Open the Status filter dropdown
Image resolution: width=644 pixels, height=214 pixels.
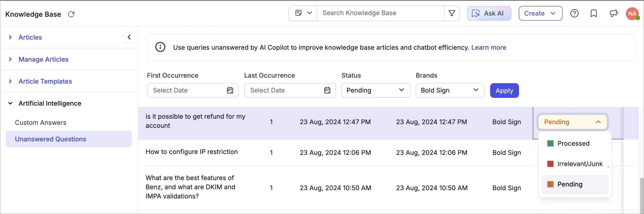pyautogui.click(x=376, y=90)
